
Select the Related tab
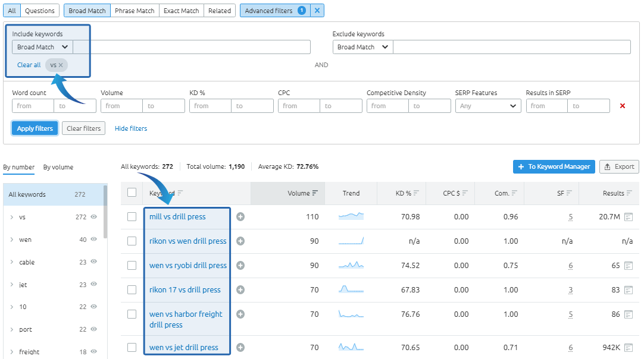click(x=220, y=11)
